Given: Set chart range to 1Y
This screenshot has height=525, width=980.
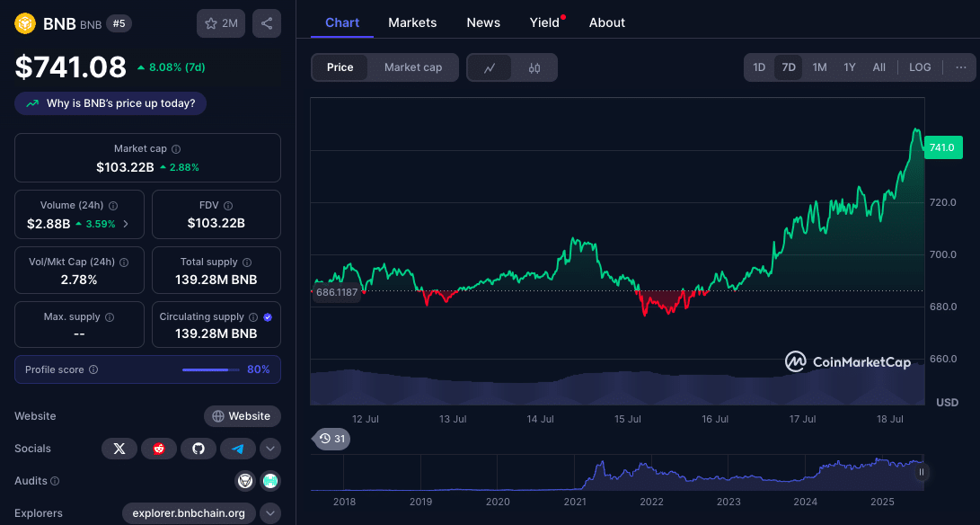Looking at the screenshot, I should (850, 67).
